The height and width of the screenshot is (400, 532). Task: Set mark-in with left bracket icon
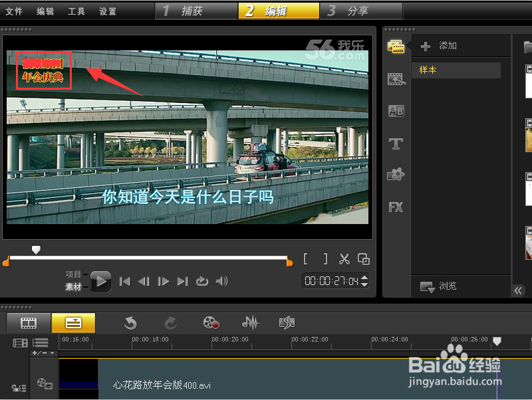(x=306, y=259)
